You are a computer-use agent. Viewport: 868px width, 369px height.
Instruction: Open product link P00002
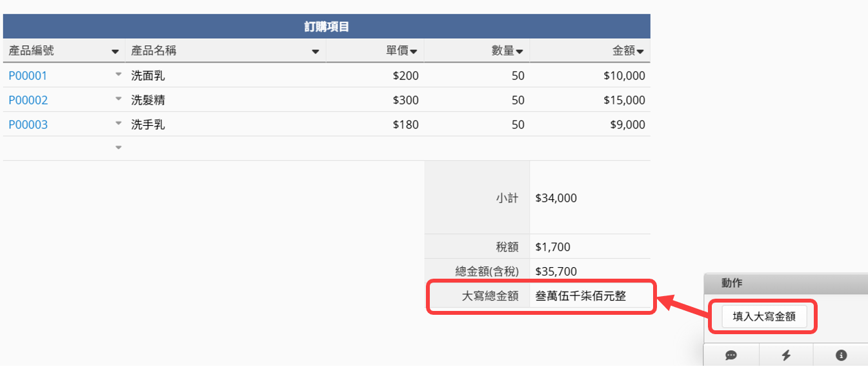click(x=28, y=100)
